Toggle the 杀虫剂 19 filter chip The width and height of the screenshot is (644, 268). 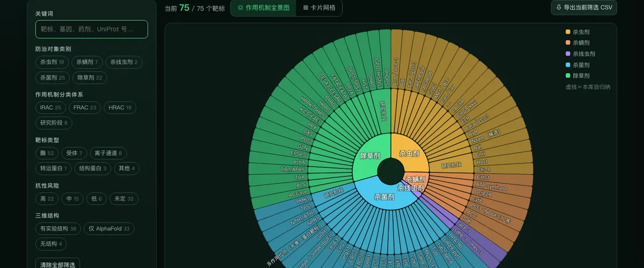pos(52,62)
